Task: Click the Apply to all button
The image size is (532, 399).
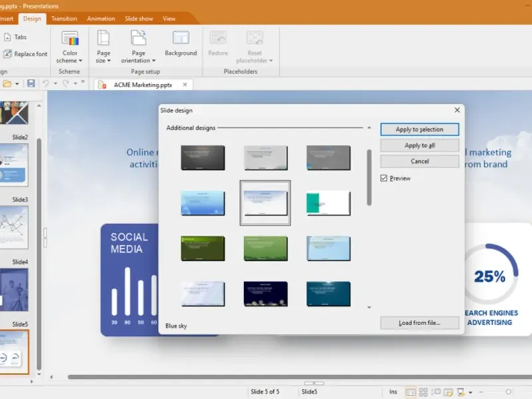Action: coord(420,145)
